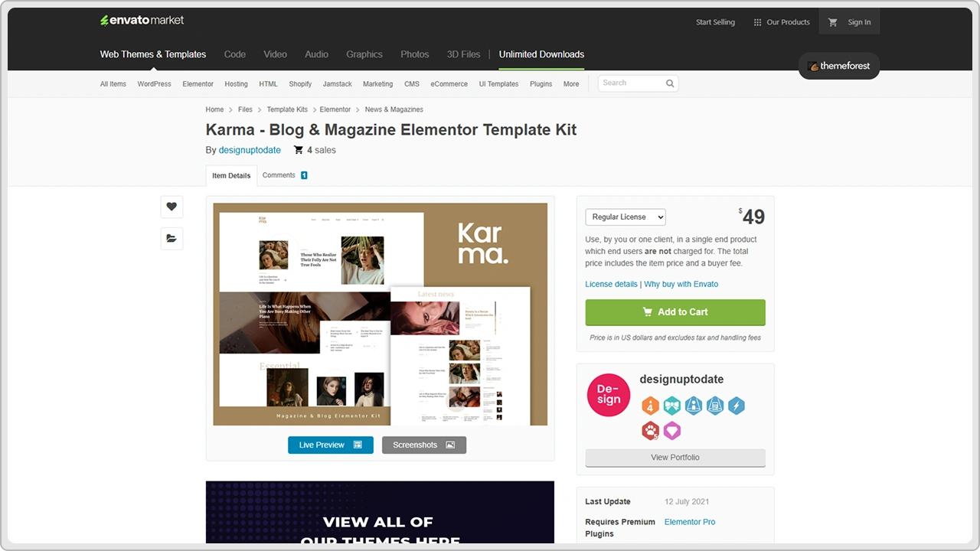Screen dimensions: 980x551
Task: Click the orange hexagon badge numbered 4
Action: point(650,406)
